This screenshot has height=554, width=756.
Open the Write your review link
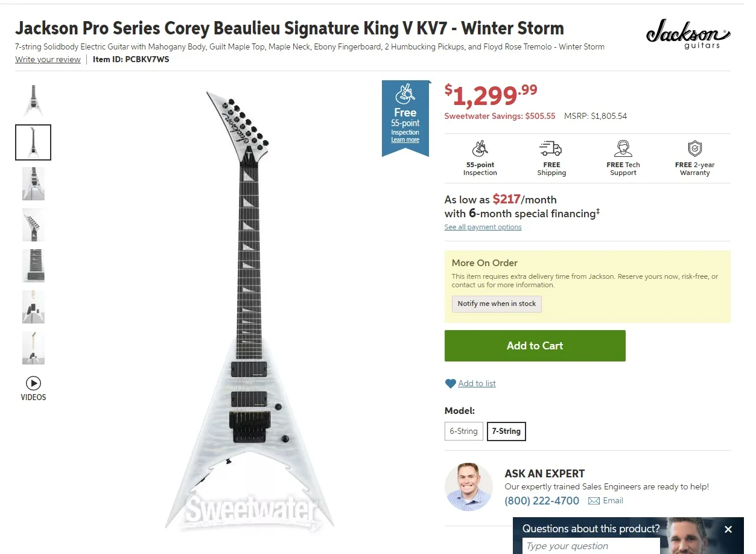(48, 60)
